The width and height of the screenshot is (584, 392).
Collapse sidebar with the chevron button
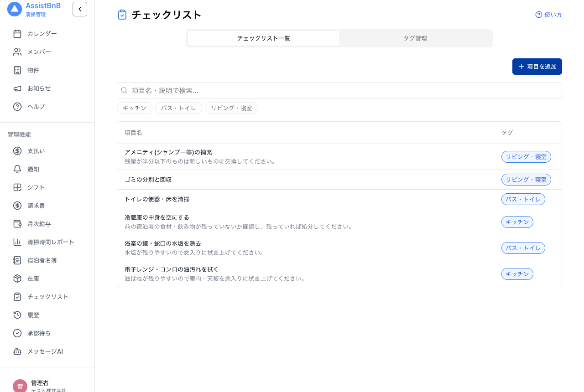pyautogui.click(x=80, y=9)
